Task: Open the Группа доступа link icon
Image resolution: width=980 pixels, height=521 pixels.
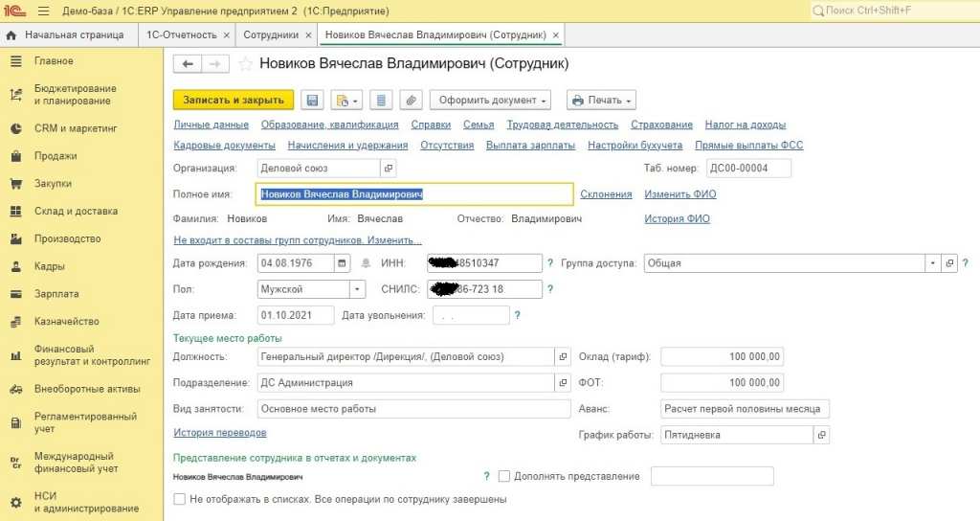Action: coord(949,263)
